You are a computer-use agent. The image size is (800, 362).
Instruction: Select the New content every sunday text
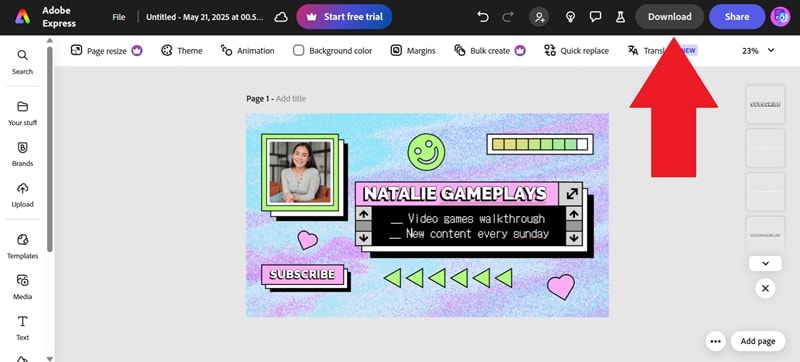[x=469, y=234]
